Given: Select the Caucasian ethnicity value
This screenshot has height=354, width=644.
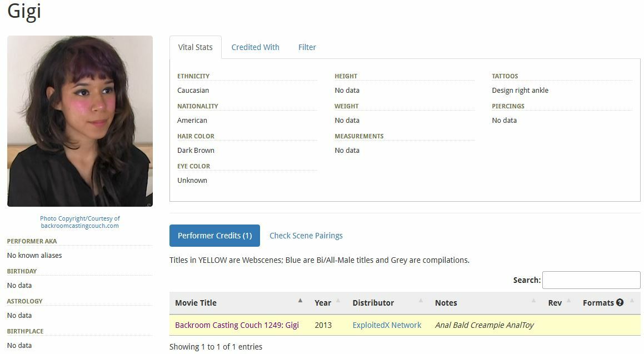Looking at the screenshot, I should coord(193,91).
